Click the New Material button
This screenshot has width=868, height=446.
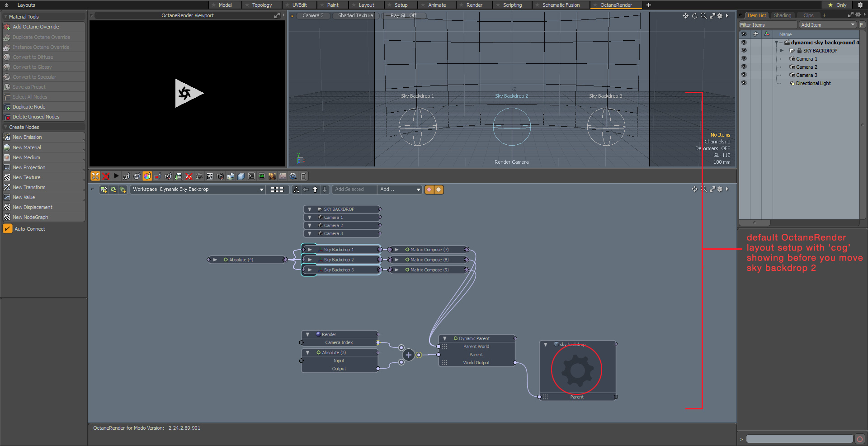tap(43, 147)
